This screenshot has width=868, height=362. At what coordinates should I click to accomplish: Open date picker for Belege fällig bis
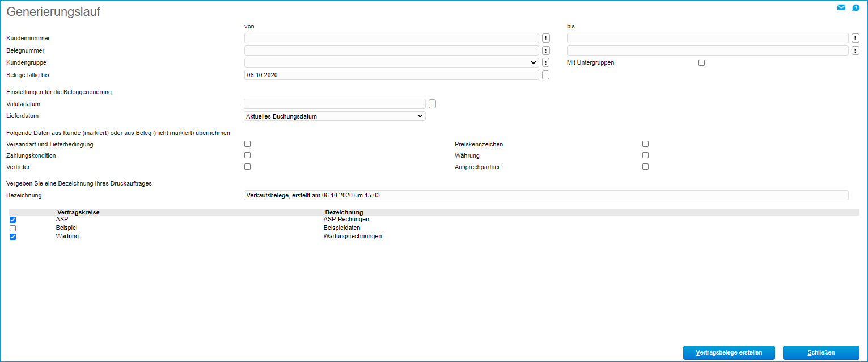545,75
